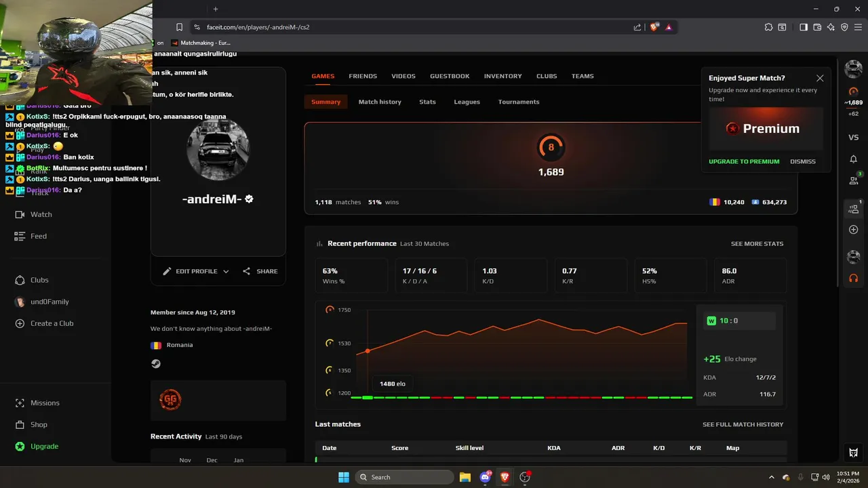Click the share icon in the address bar

(x=637, y=27)
